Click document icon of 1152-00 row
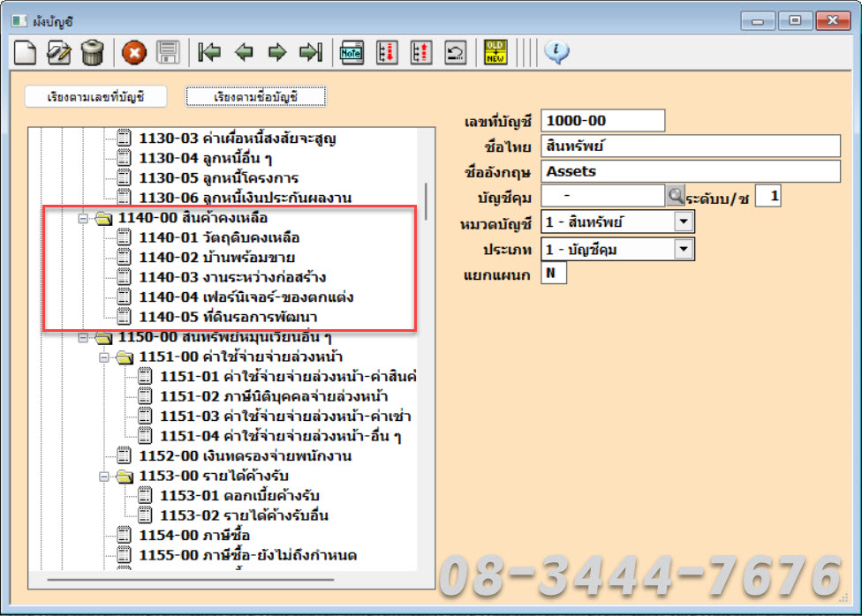 point(125,455)
